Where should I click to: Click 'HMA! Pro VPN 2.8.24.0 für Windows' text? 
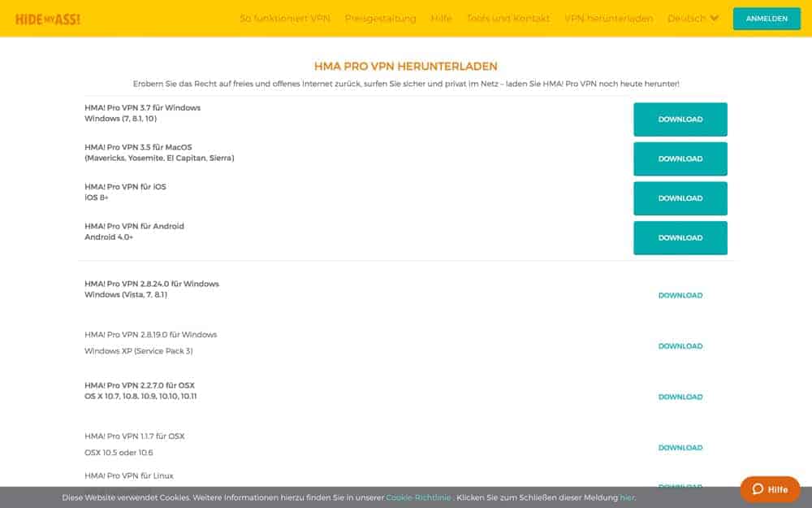coord(152,284)
